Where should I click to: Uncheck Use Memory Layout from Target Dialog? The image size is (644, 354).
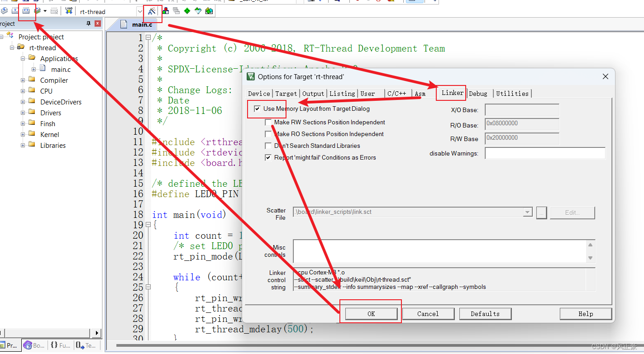(258, 109)
